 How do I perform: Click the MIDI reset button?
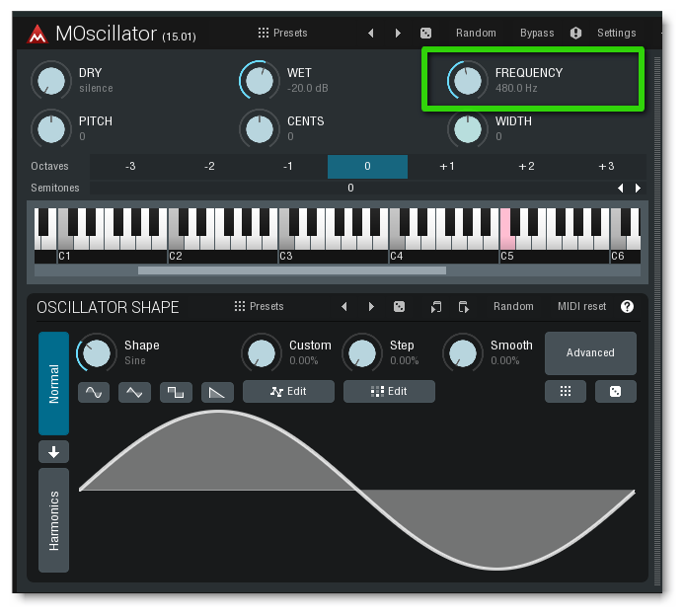(582, 306)
